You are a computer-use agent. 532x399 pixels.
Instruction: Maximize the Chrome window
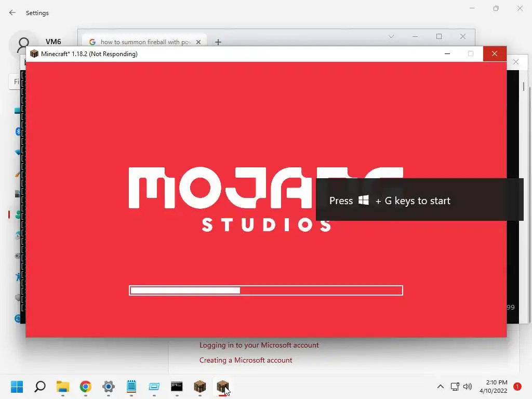click(439, 36)
